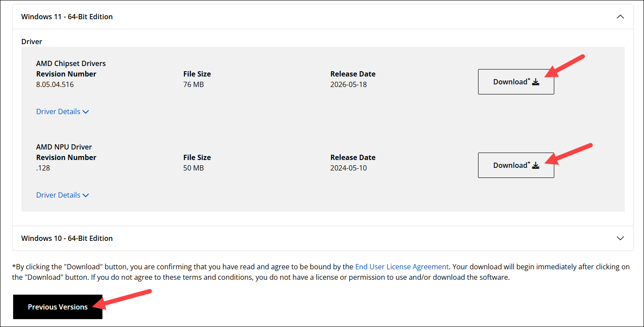Collapse the Windows 11 - 64-Bit Edition section
The height and width of the screenshot is (327, 644).
(x=323, y=17)
